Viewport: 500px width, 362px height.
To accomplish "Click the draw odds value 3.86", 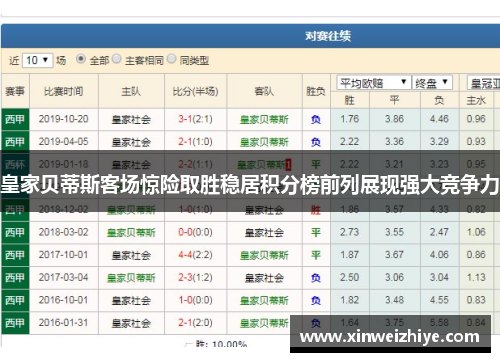I will pos(394,119).
